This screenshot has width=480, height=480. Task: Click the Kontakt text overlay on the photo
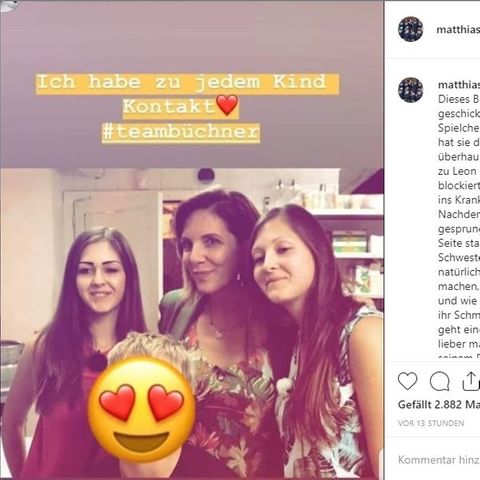click(x=169, y=107)
